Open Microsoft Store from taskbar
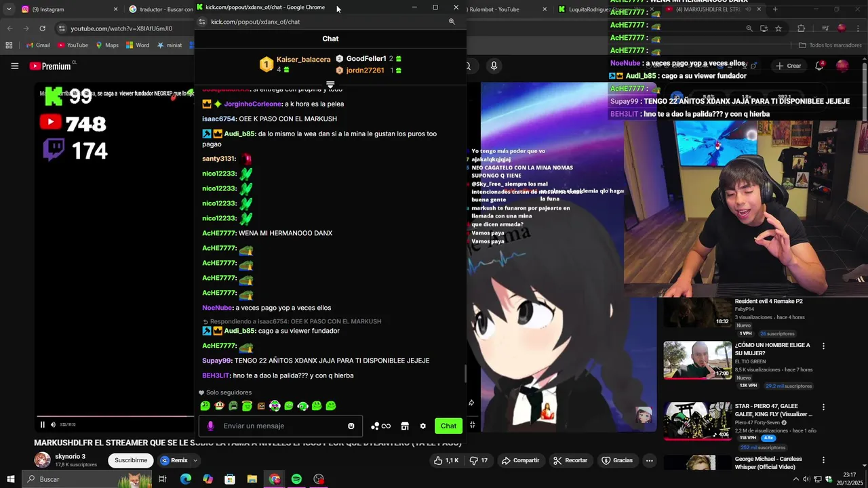 [x=230, y=479]
